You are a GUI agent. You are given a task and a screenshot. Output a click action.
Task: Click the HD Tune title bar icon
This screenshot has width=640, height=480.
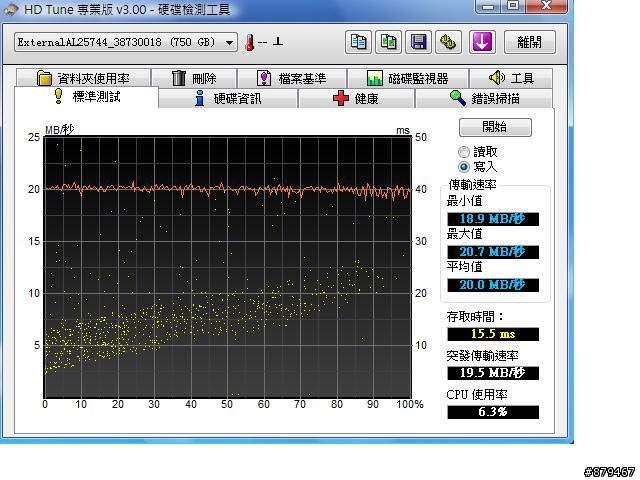10,9
